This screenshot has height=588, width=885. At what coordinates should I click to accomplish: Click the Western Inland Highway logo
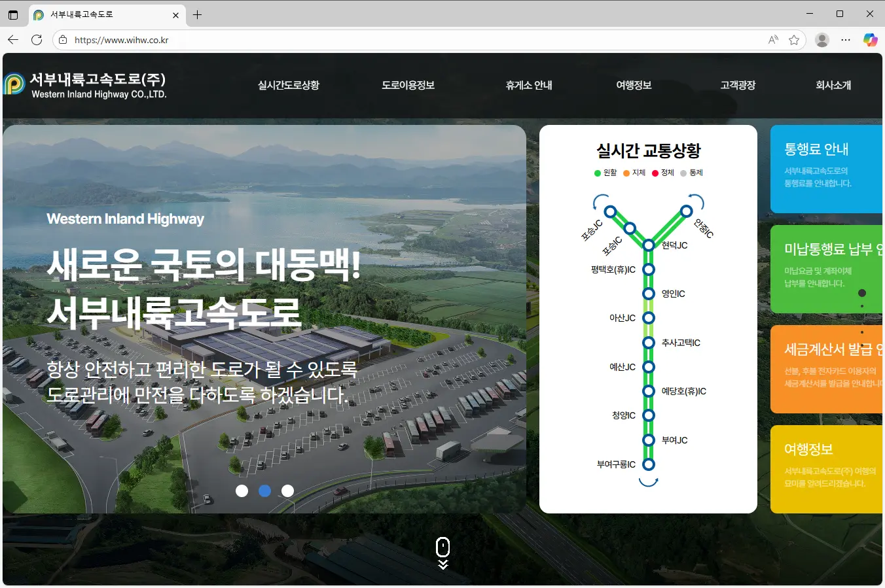click(85, 85)
